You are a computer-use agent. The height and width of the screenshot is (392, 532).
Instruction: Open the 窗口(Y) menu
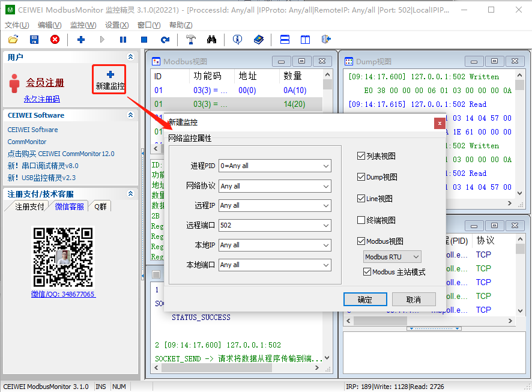pos(149,25)
